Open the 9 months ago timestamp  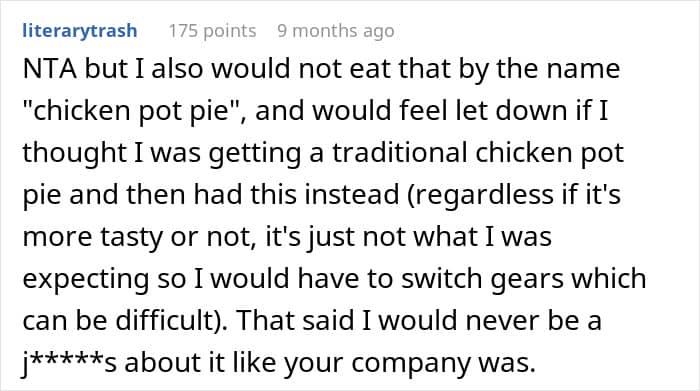336,31
